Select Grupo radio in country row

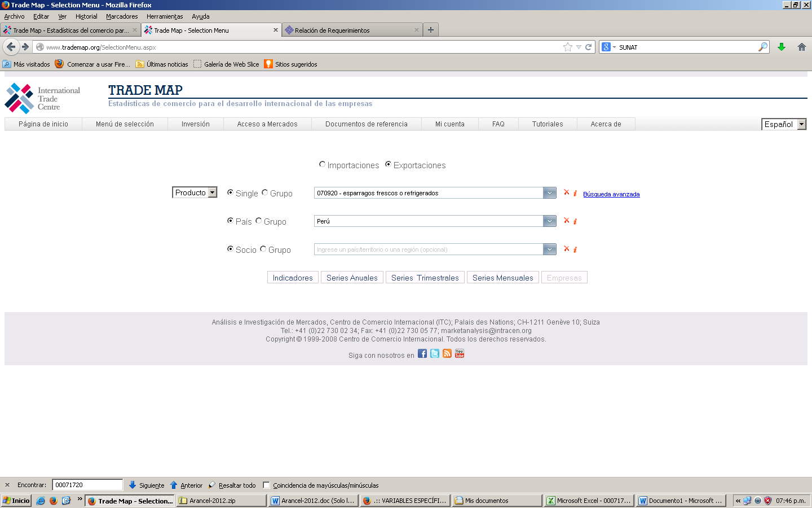click(x=258, y=221)
